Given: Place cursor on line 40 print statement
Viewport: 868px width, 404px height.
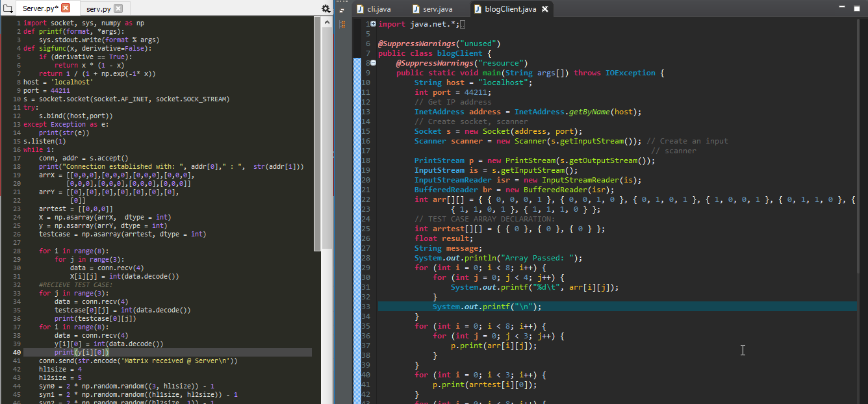Looking at the screenshot, I should pos(81,352).
